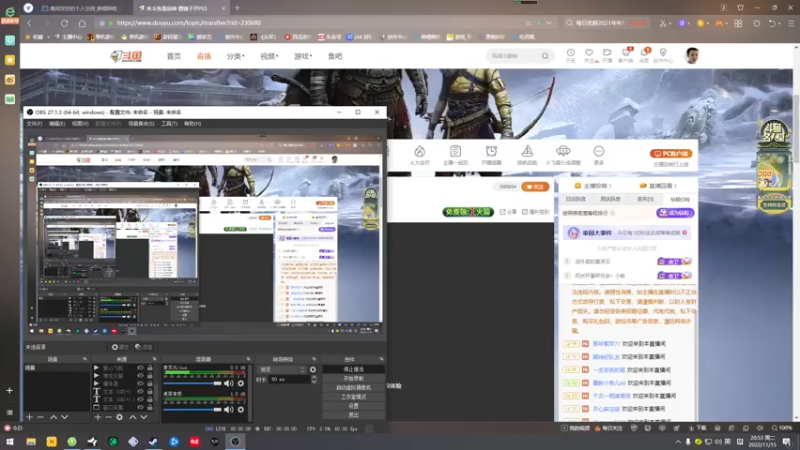Image resolution: width=800 pixels, height=450 pixels.
Task: Remove the selected scene with minus
Action: 41,417
